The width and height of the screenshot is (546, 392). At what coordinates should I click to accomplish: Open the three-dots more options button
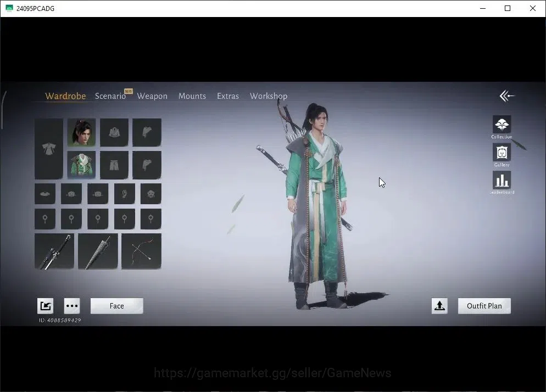(x=72, y=306)
